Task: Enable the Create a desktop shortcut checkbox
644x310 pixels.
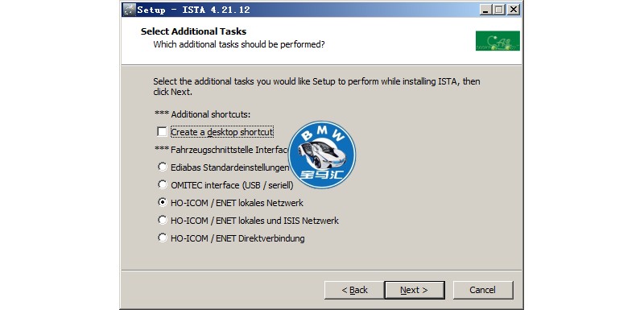Action: (x=163, y=132)
